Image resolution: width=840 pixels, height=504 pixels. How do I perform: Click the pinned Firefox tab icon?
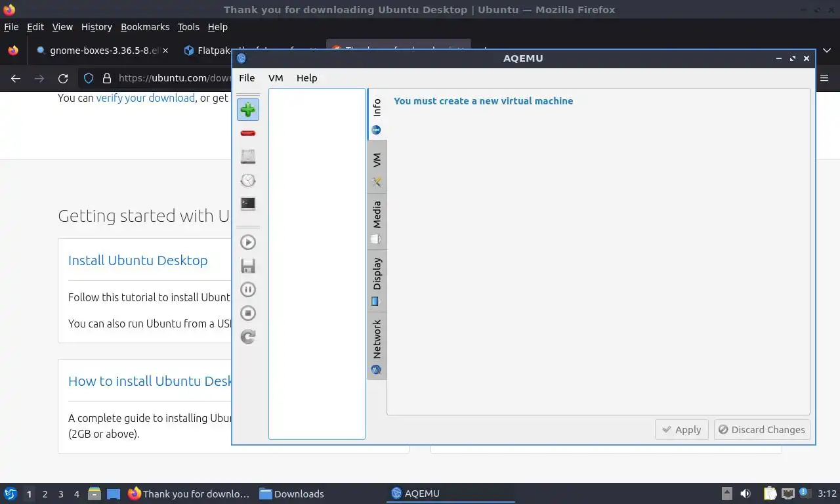click(x=13, y=51)
